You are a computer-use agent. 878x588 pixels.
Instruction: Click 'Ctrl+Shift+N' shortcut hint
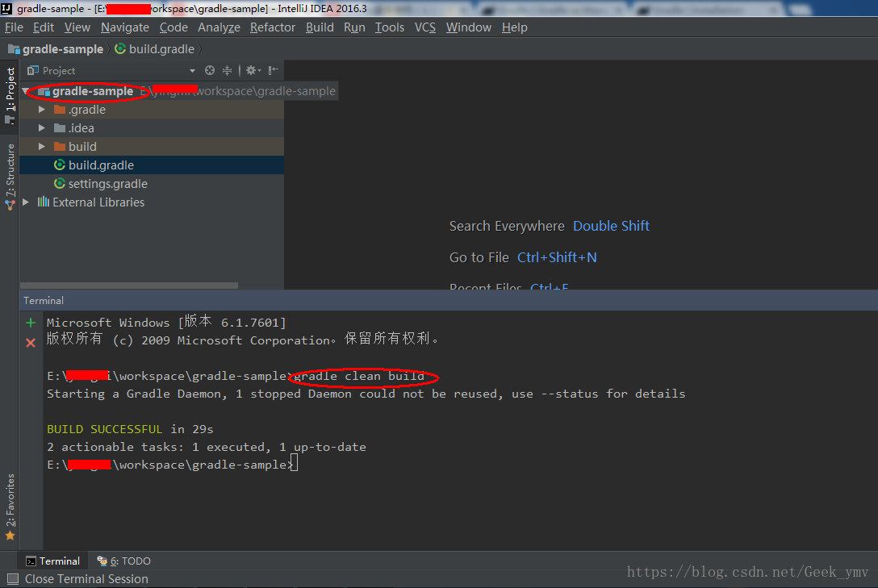point(557,257)
